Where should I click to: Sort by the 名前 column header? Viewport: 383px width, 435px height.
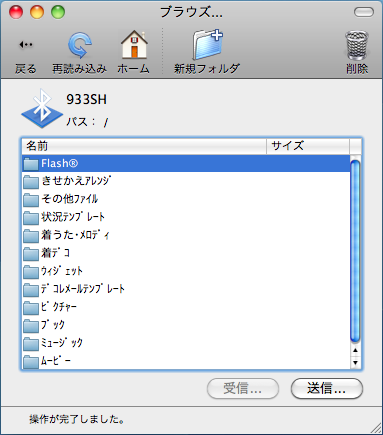(144, 146)
